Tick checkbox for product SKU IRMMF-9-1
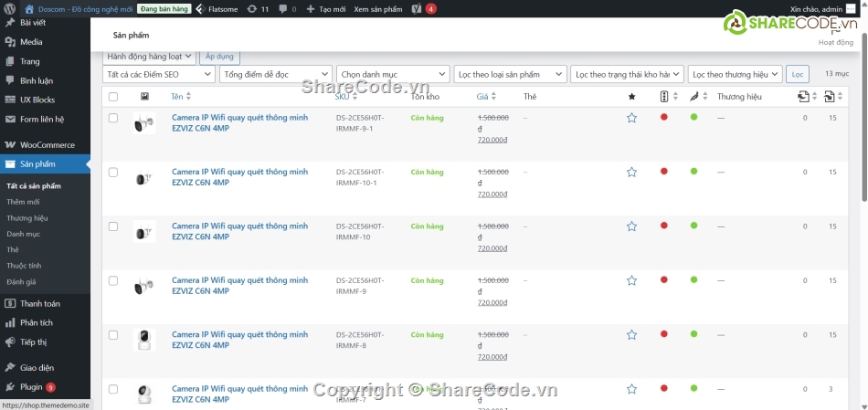Screen dimensions: 868x410 tap(113, 118)
